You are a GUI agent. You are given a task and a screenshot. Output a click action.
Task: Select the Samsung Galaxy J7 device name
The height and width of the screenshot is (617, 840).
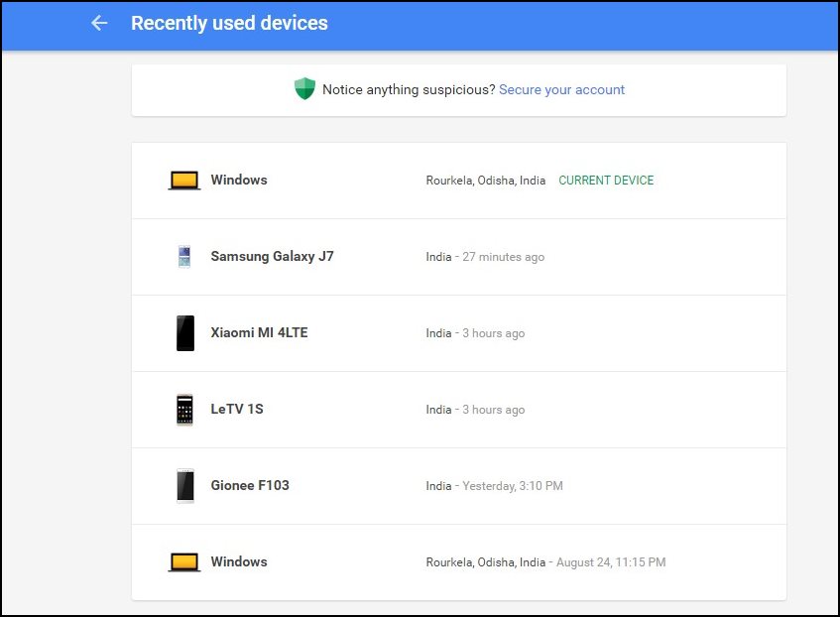click(x=272, y=256)
